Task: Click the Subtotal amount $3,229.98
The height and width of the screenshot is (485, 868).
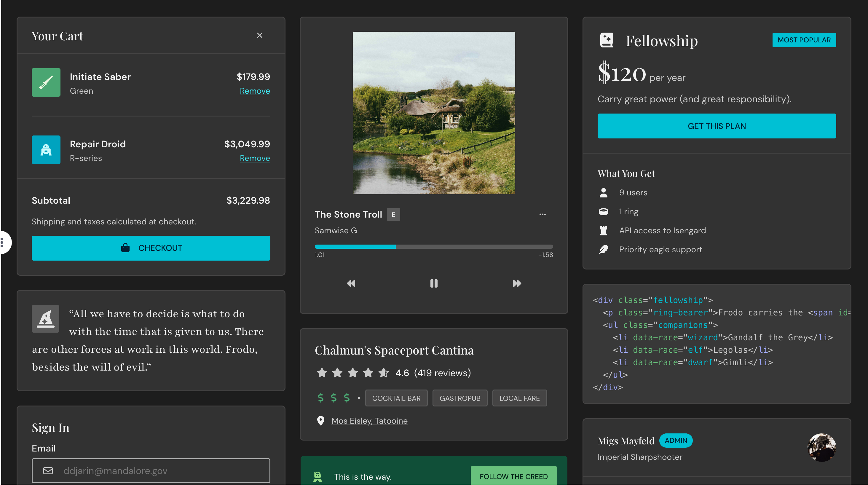Action: click(x=248, y=200)
